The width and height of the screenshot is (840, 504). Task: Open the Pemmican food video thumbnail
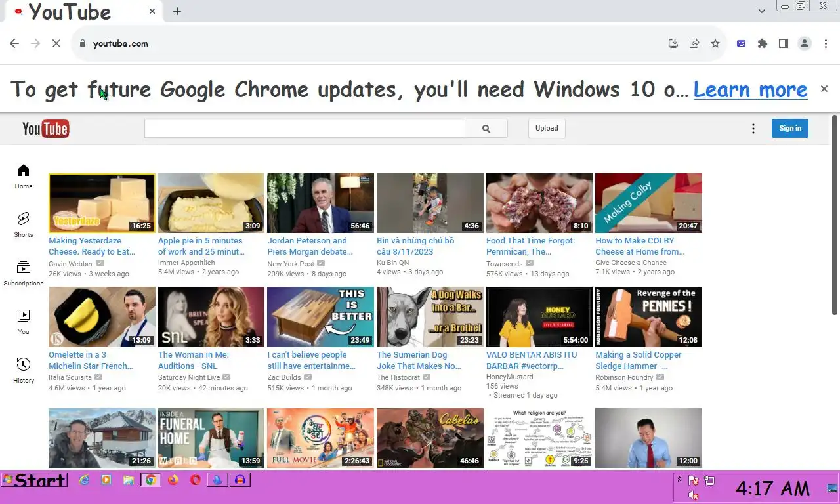(x=539, y=203)
